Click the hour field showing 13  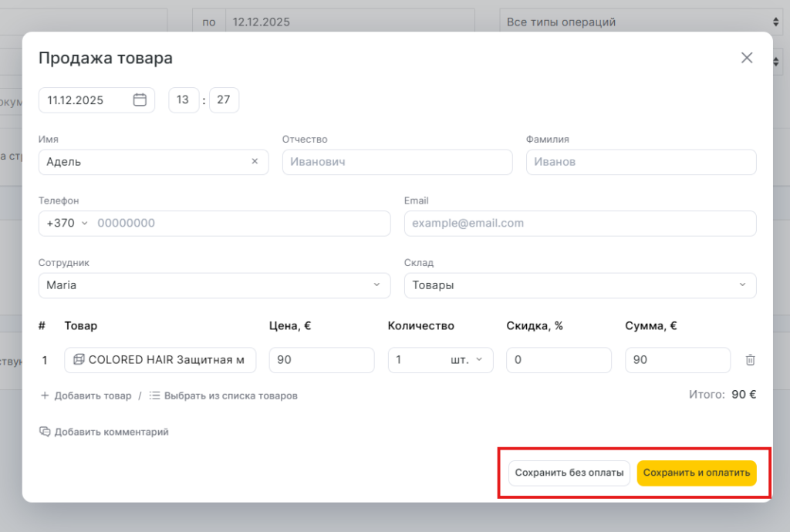183,100
